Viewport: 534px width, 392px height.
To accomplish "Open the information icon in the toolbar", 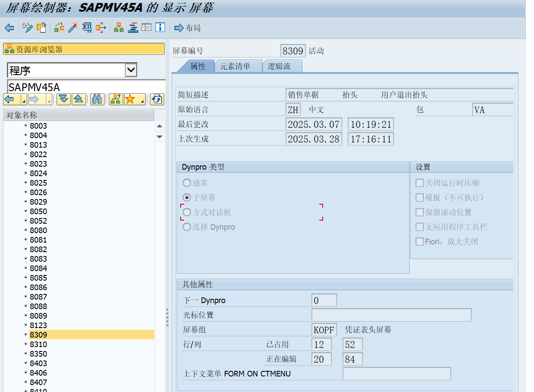I will click(159, 28).
